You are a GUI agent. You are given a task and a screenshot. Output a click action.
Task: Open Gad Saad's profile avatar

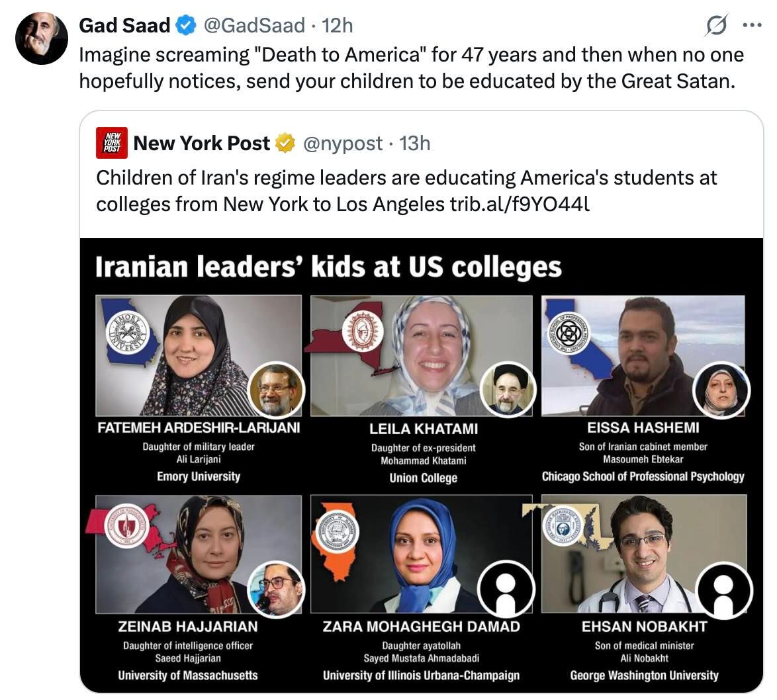42,38
